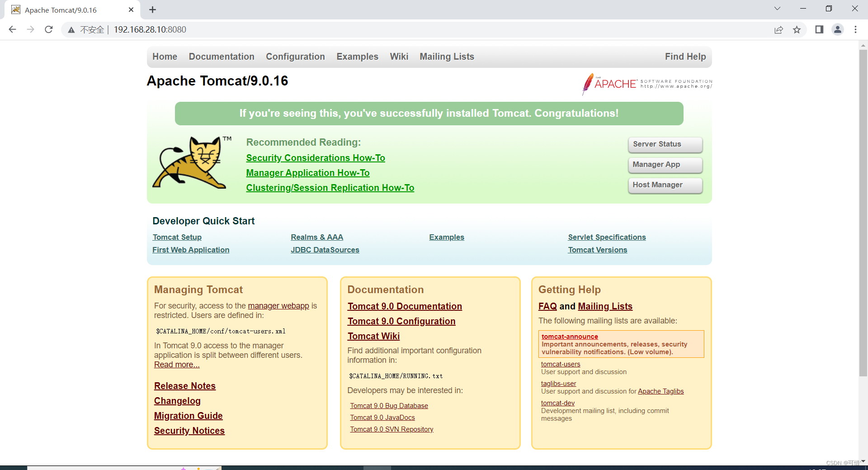This screenshot has height=470, width=868.
Task: Click the text "$CATALINA_HOME/RUNNING.txt"
Action: pyautogui.click(x=396, y=376)
